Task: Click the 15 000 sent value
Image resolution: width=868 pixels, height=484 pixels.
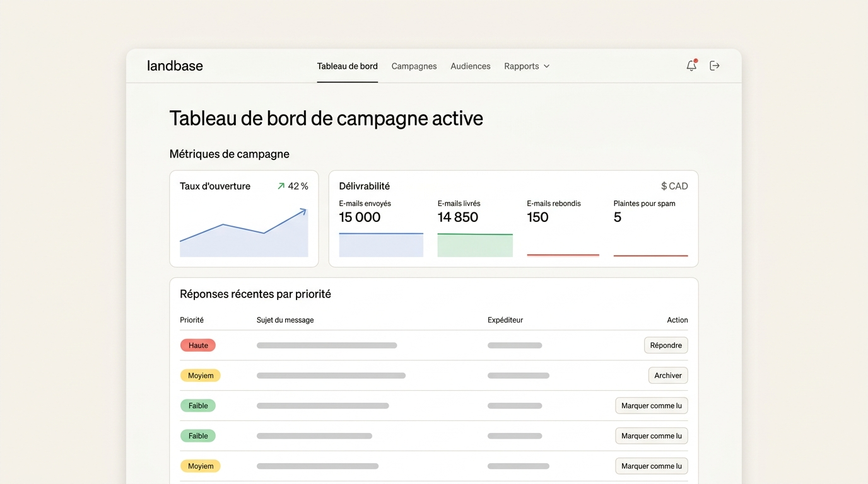Action: (360, 217)
